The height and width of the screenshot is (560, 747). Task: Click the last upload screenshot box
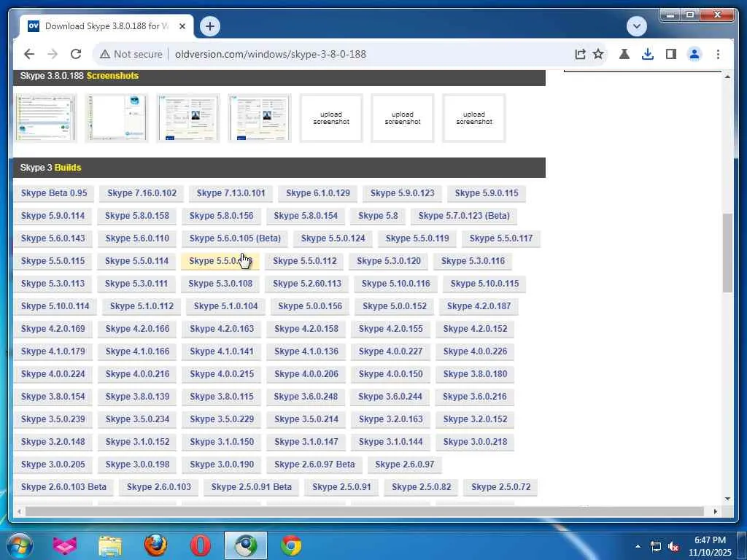coord(474,118)
